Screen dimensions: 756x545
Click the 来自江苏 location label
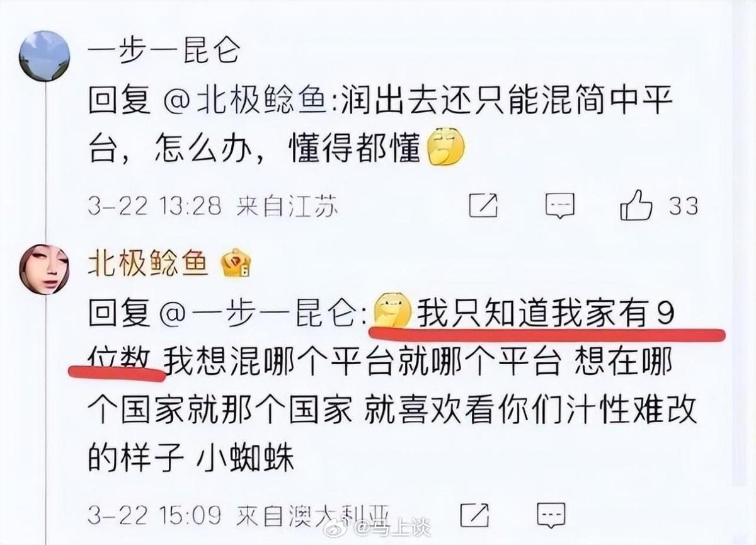tap(287, 206)
